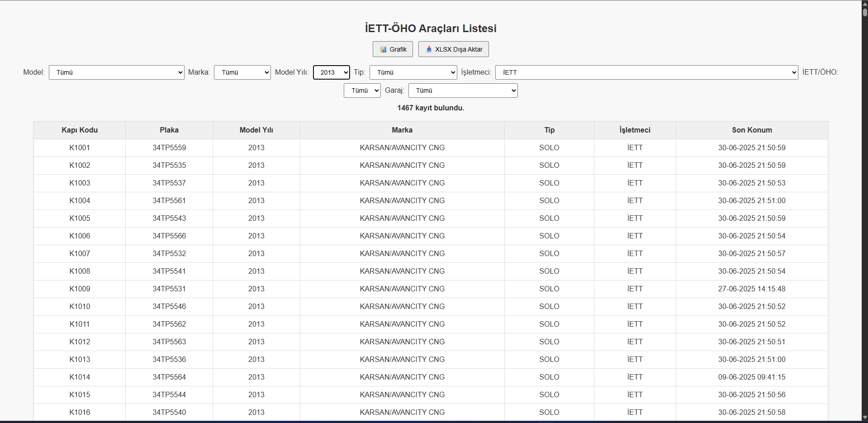This screenshot has height=423, width=868.
Task: Click the Kapı Kodu column header
Action: [80, 130]
